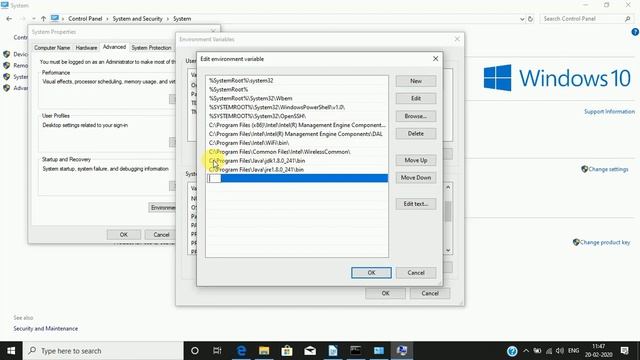Open System Protection tab in System Properties

point(151,48)
